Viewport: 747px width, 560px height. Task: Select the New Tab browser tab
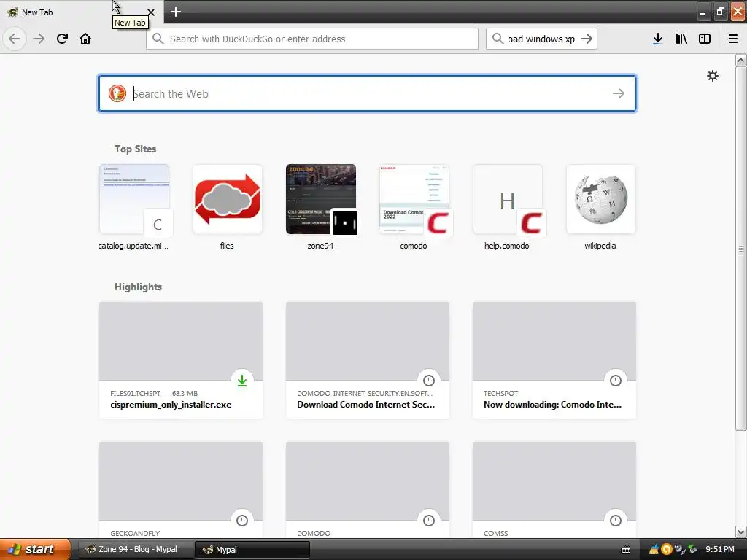tap(81, 12)
